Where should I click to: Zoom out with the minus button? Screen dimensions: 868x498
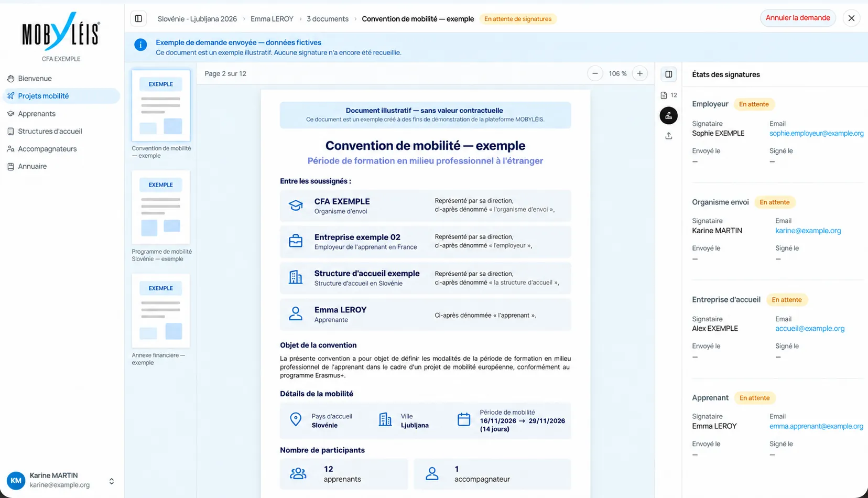click(595, 74)
